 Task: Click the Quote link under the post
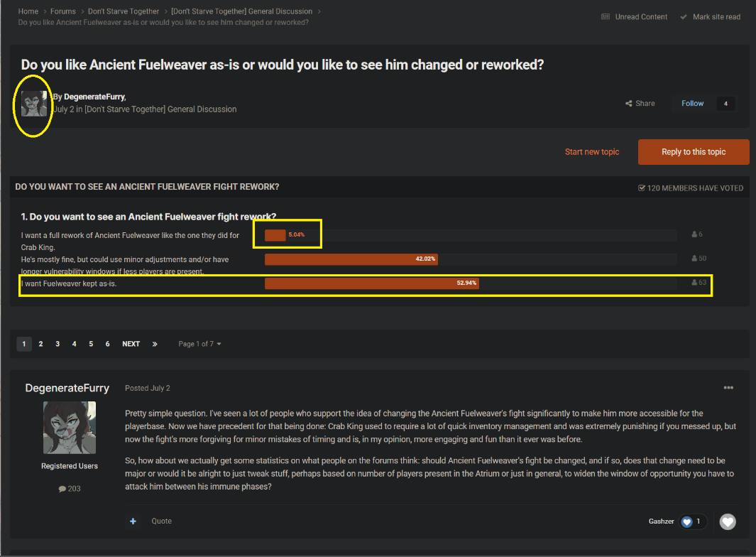161,521
